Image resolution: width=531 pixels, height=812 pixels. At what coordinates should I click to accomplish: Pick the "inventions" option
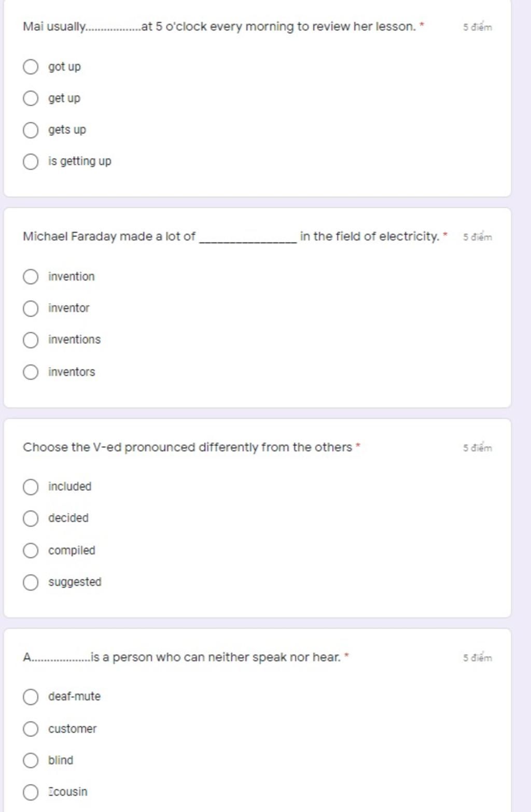click(31, 340)
